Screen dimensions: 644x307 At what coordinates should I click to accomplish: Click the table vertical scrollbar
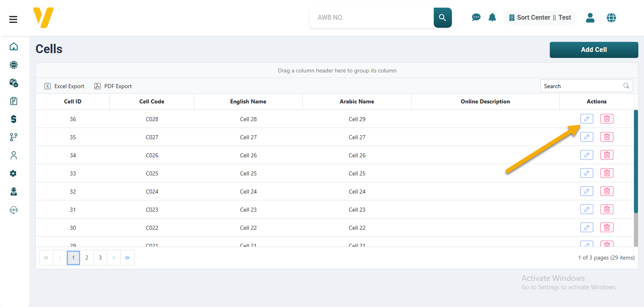coord(636,161)
